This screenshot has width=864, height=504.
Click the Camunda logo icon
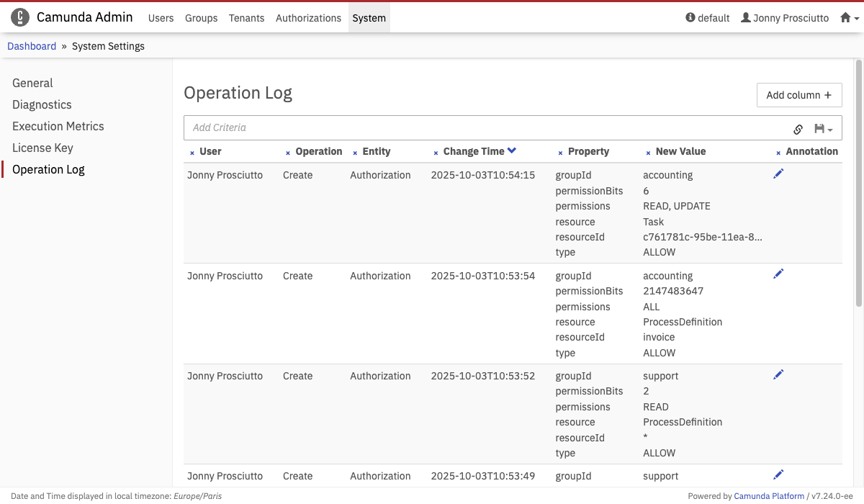20,17
